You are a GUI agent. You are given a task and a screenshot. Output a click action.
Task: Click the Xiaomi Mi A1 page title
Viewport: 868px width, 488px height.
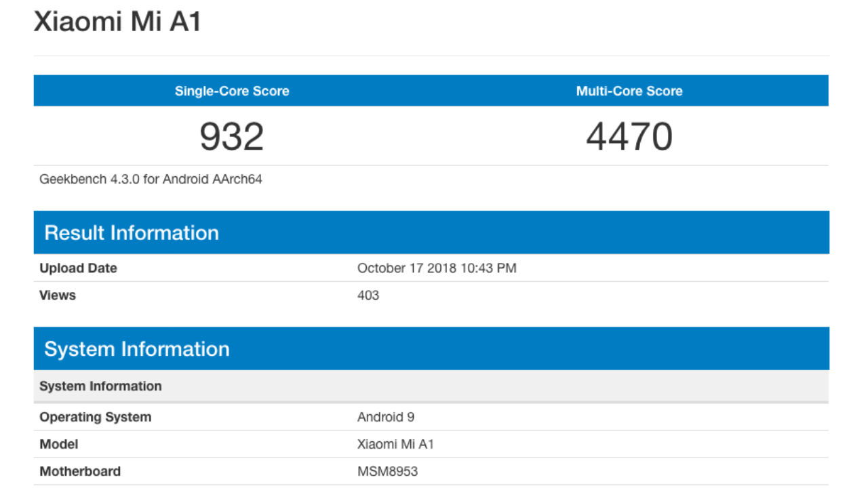coord(117,21)
